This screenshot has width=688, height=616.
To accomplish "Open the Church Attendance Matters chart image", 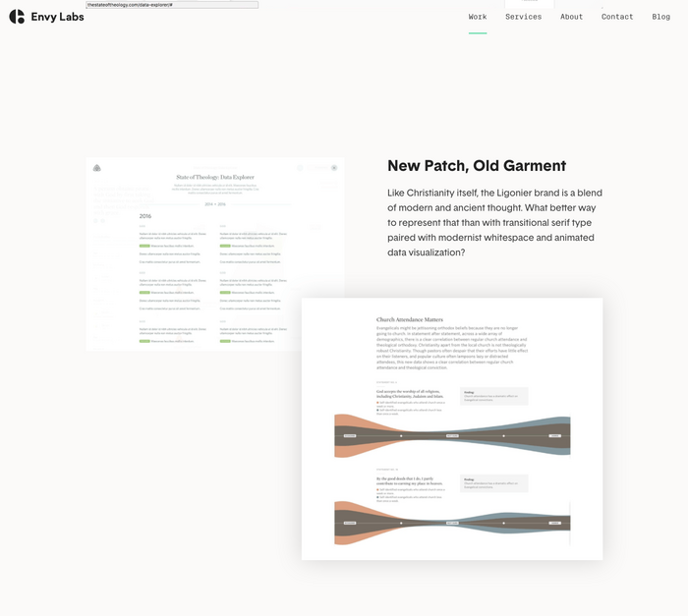I will pos(452,428).
